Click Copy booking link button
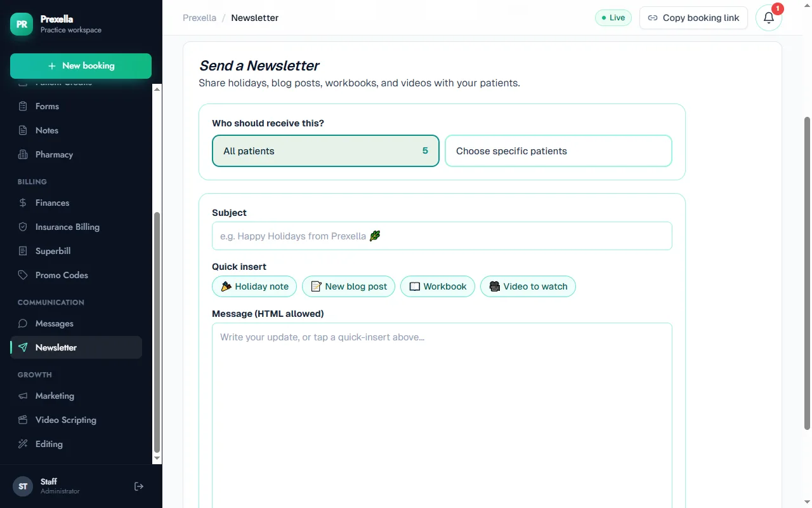812x508 pixels. (693, 18)
